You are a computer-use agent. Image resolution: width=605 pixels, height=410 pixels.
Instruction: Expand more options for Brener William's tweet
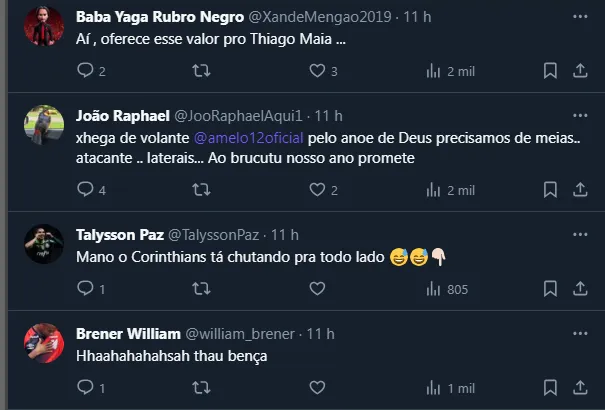point(580,333)
